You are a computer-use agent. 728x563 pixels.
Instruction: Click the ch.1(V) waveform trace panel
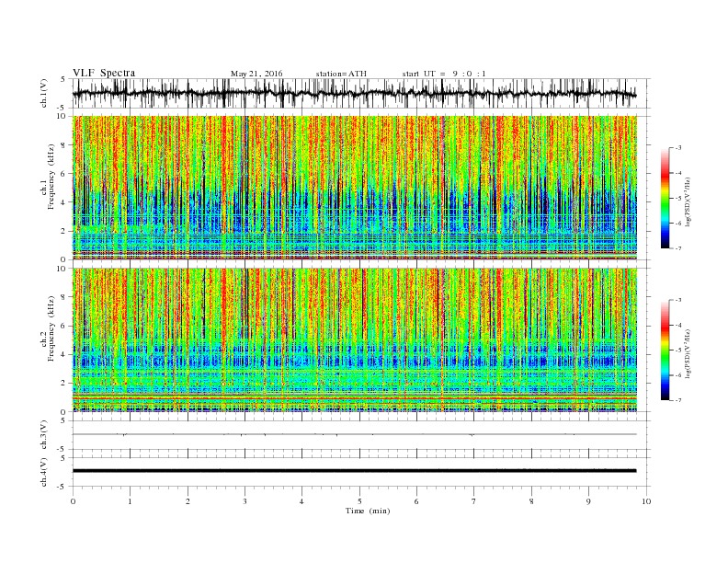[x=361, y=93]
